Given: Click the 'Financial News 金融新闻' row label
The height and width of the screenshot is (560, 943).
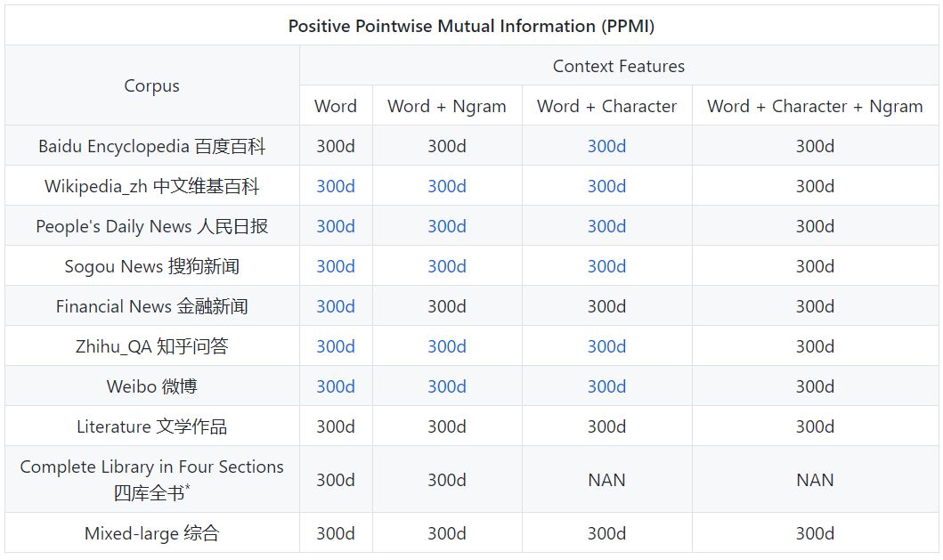Looking at the screenshot, I should (x=151, y=307).
